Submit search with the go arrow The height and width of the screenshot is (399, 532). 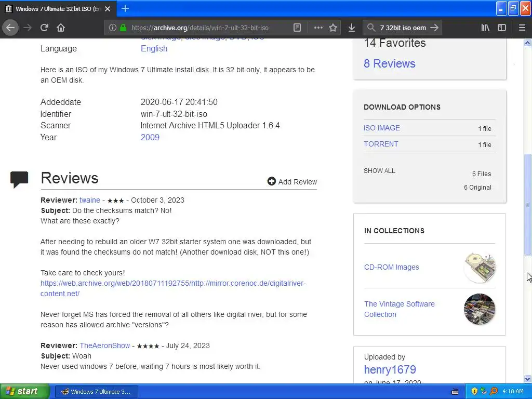434,28
